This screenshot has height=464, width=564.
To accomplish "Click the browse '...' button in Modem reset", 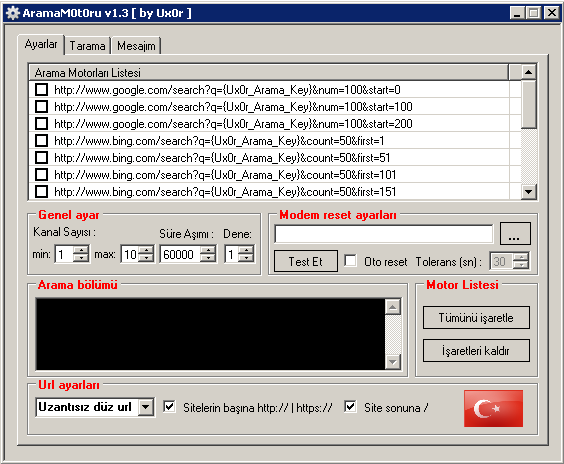I will click(x=515, y=234).
